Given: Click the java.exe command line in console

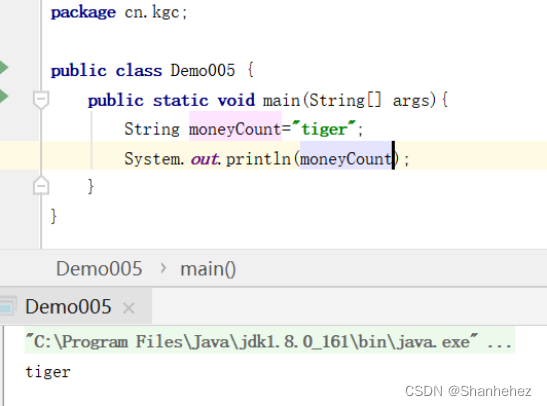Looking at the screenshot, I should pyautogui.click(x=269, y=341).
